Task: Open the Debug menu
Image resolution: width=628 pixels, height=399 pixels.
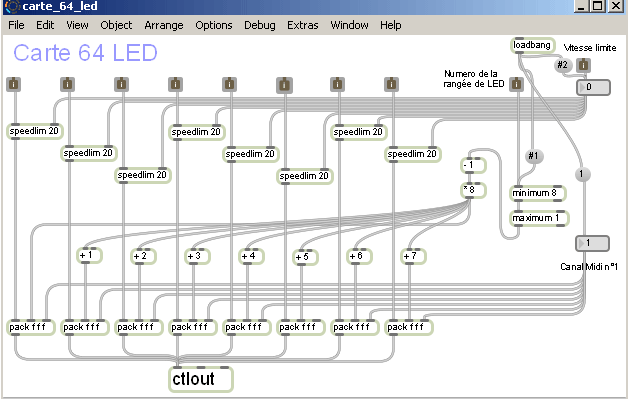Action: [x=260, y=25]
